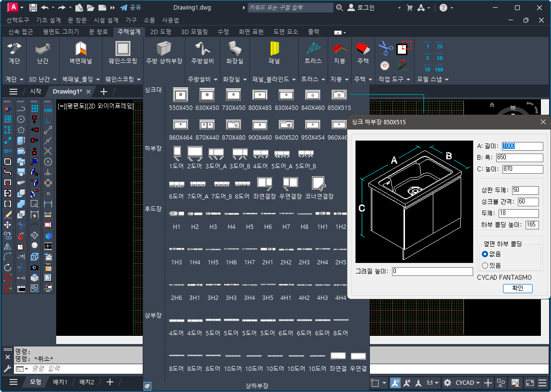Switch to the 3D 모델링 ribbon tab
The height and width of the screenshot is (392, 551).
pos(194,32)
